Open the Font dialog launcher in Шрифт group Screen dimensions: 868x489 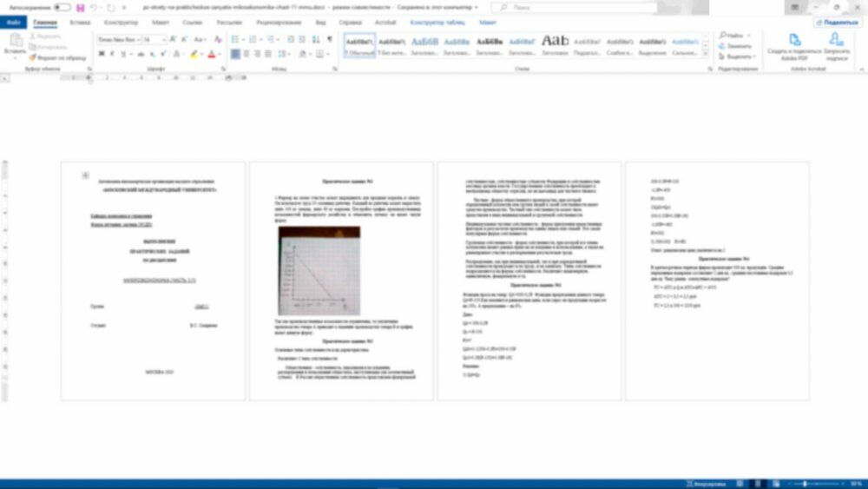tap(224, 69)
